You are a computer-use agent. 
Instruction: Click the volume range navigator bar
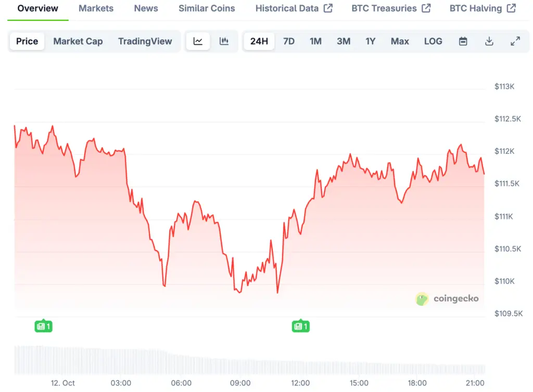click(x=250, y=360)
